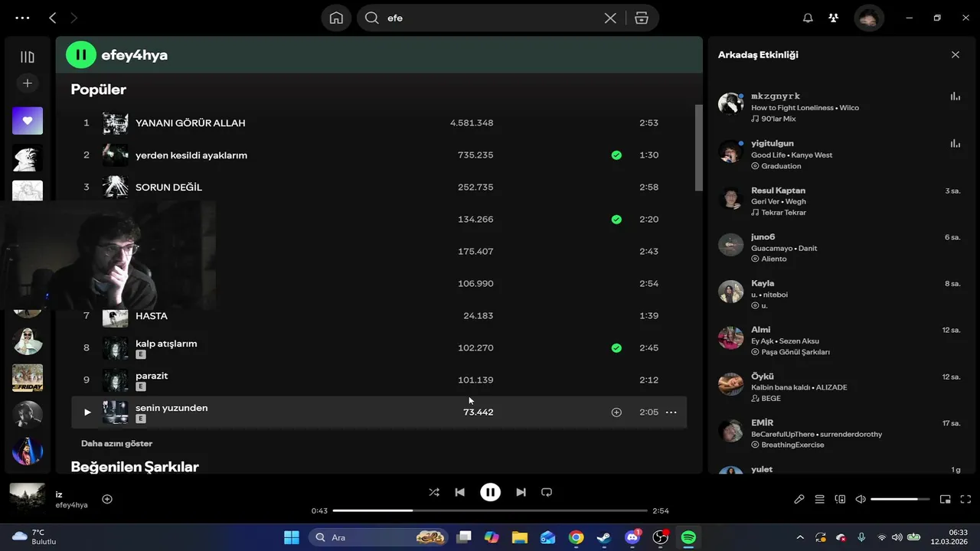Open Discord from the taskbar
This screenshot has height=551, width=980.
(x=632, y=537)
